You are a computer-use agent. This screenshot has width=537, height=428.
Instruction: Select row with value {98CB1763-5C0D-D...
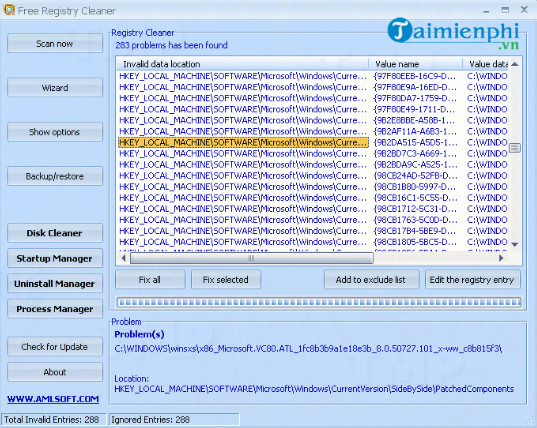click(312, 220)
